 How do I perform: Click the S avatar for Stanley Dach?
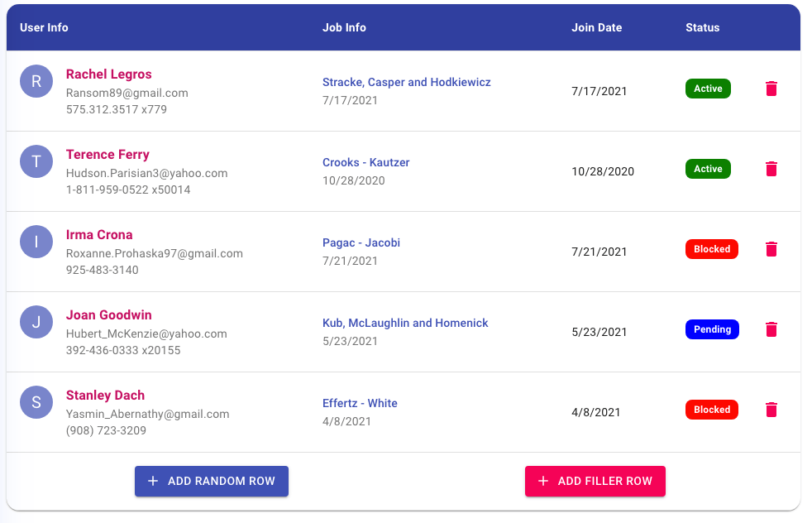36,402
